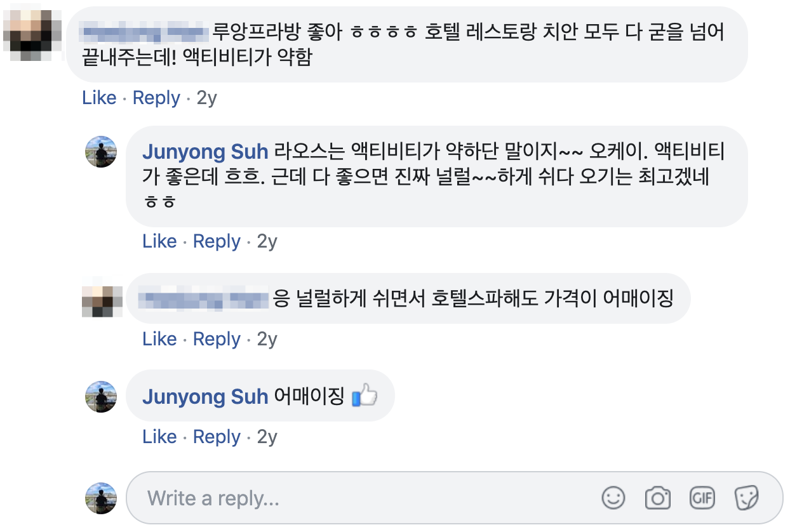Like Junyong Suh's 어매이징 reply
Viewport: 790px width, 532px height.
pos(160,436)
